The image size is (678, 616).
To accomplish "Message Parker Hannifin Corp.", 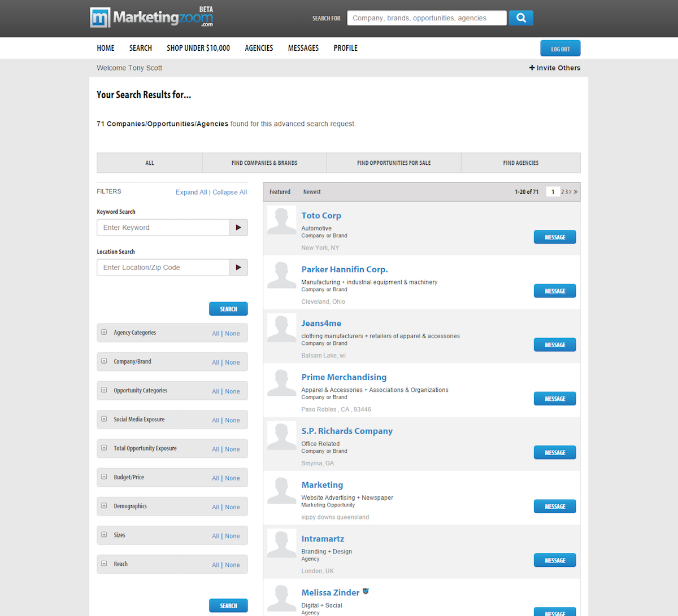I will click(x=555, y=291).
